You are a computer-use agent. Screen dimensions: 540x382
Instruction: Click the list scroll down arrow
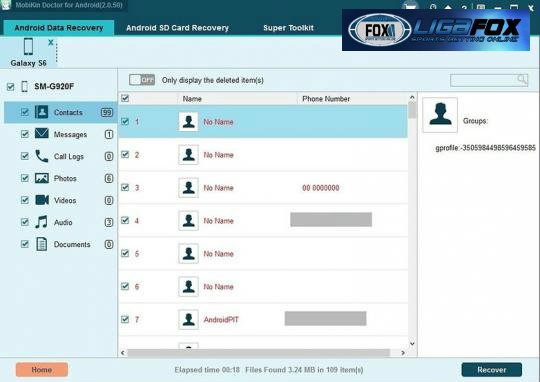click(x=412, y=344)
